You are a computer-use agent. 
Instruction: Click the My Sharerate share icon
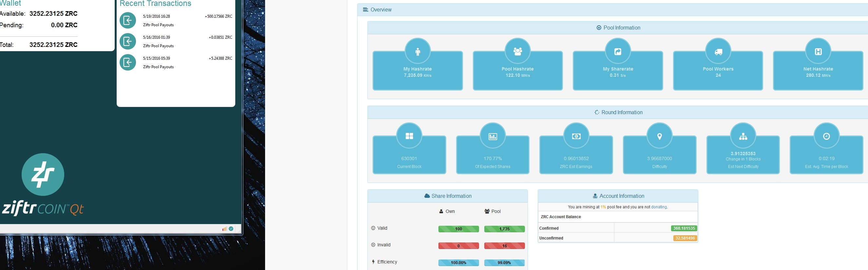pos(618,52)
